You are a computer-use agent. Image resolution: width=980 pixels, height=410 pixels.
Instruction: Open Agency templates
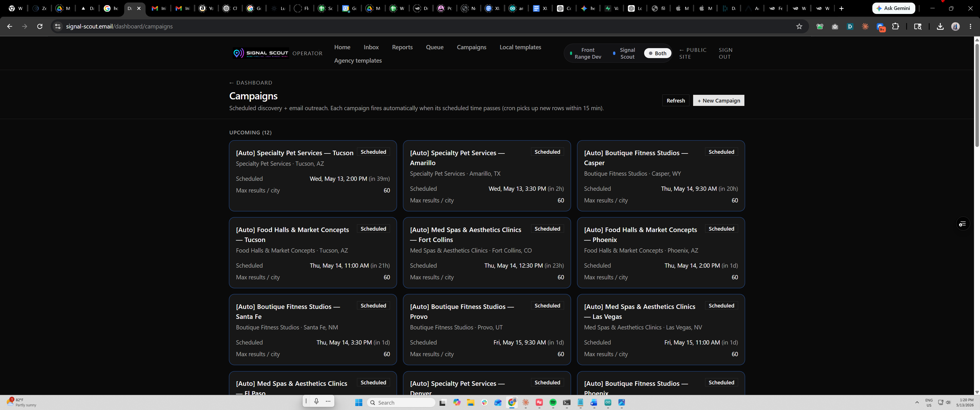tap(358, 60)
